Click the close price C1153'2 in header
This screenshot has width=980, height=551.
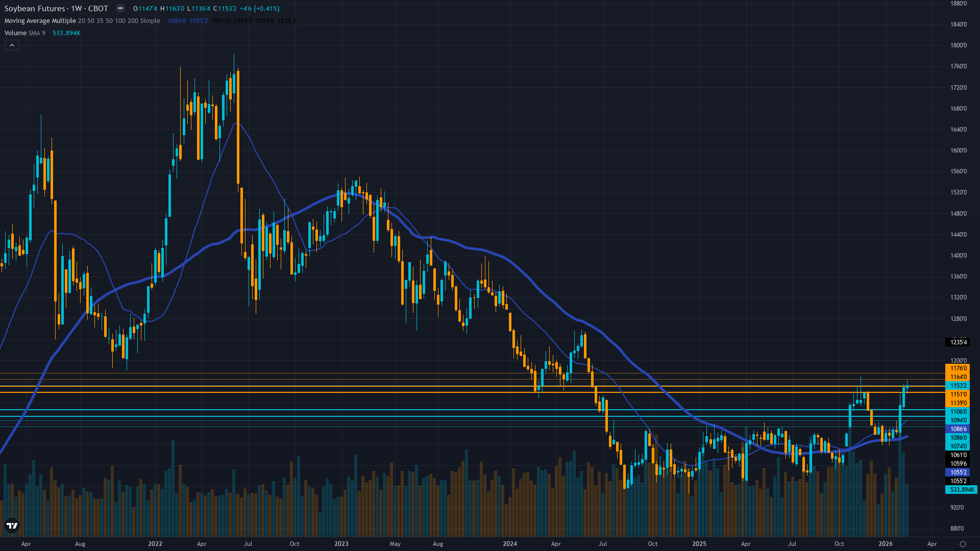point(225,9)
